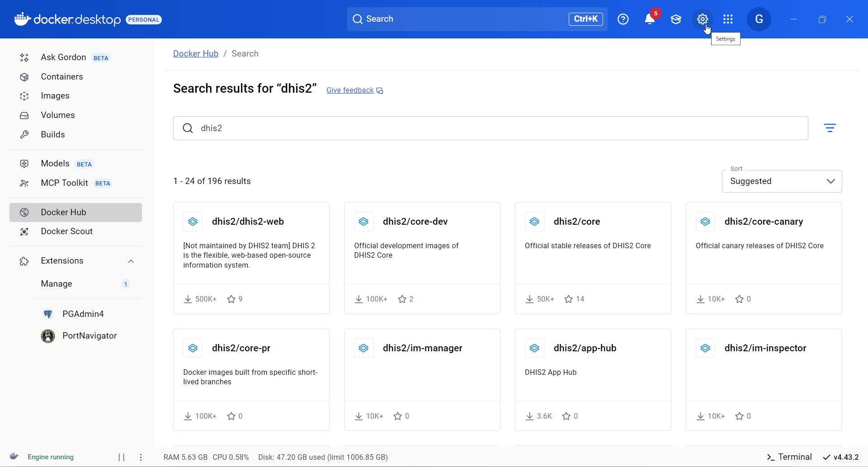Open dhis2/core-canary title
868x467 pixels.
[764, 222]
